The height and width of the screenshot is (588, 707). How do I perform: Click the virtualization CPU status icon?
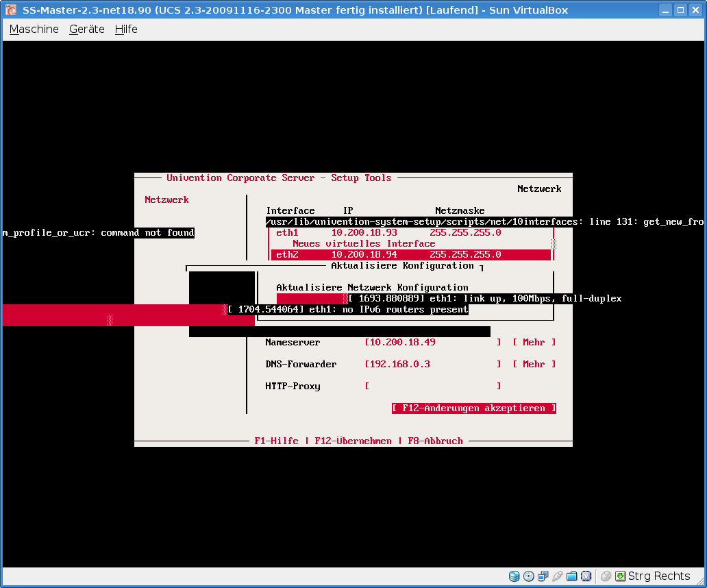[x=586, y=576]
